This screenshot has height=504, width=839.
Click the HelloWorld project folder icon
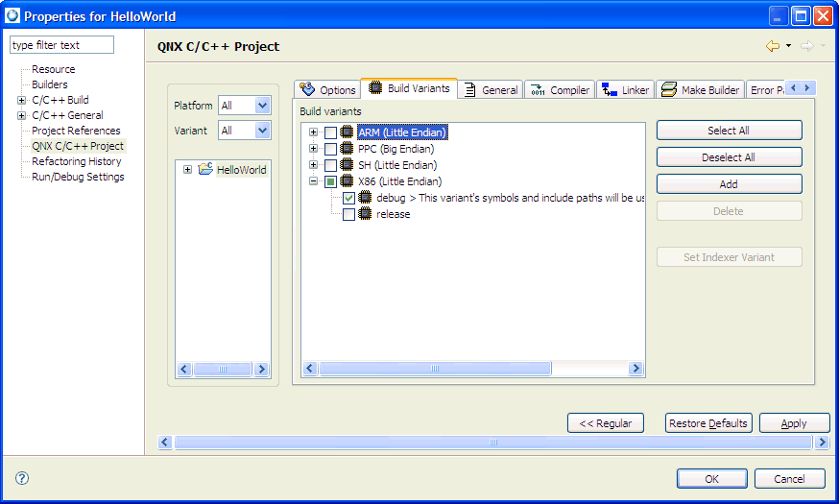click(205, 170)
